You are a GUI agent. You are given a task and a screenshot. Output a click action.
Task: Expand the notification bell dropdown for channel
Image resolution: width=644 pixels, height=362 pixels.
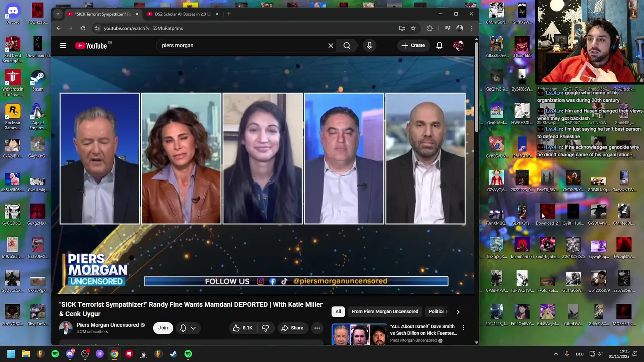[x=188, y=328]
